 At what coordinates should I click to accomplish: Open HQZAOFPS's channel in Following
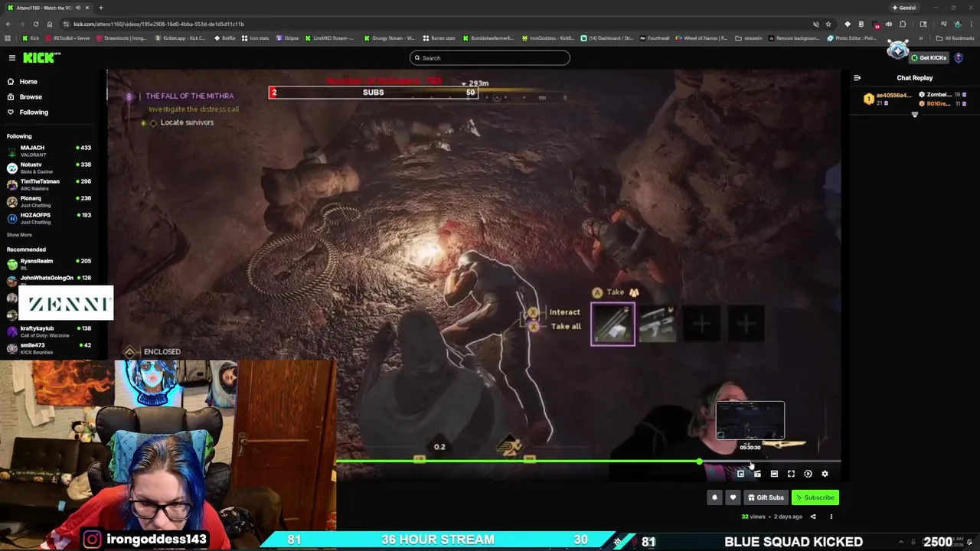pyautogui.click(x=50, y=218)
